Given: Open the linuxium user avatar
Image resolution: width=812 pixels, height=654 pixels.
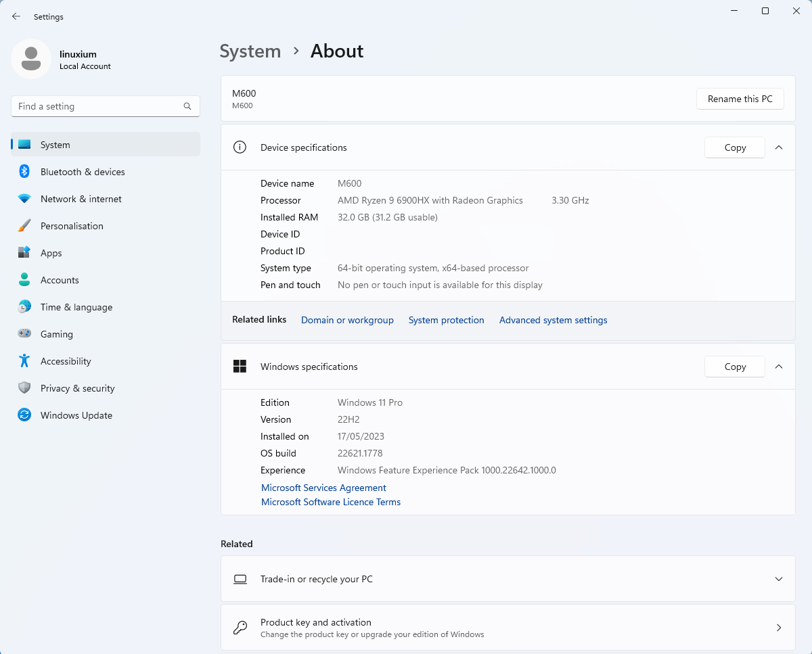Looking at the screenshot, I should (x=31, y=59).
